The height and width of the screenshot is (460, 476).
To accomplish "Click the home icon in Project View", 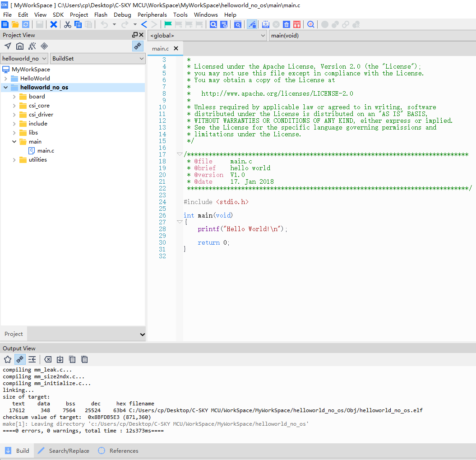I will [20, 46].
